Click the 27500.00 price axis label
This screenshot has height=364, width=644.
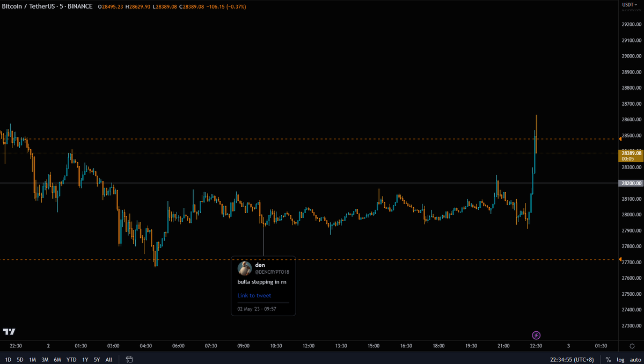click(631, 294)
